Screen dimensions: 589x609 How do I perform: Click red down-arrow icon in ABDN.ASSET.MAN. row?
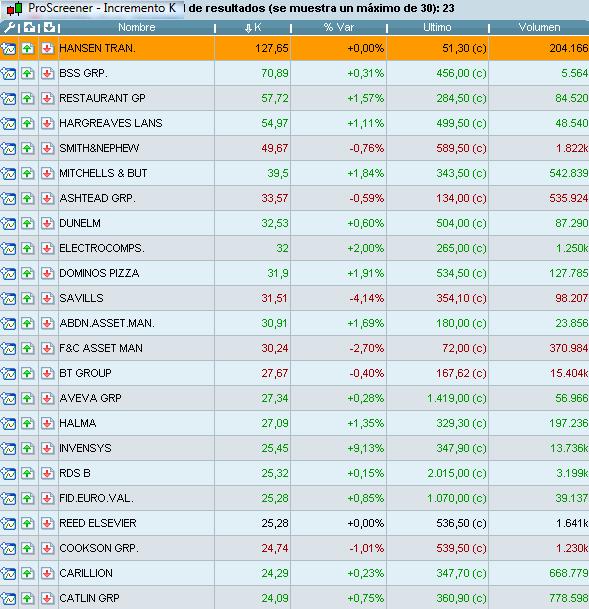coord(47,323)
